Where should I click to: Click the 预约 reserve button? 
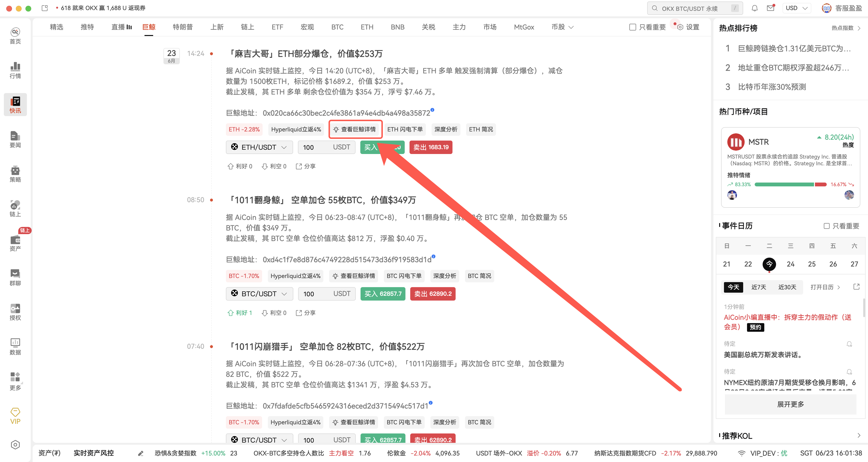[x=755, y=327]
